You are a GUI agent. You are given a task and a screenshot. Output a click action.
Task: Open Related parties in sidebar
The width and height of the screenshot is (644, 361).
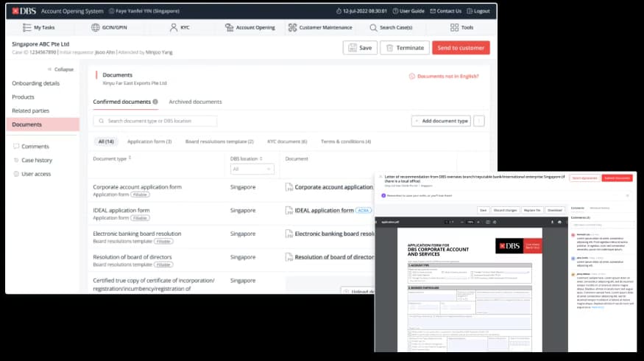(30, 111)
